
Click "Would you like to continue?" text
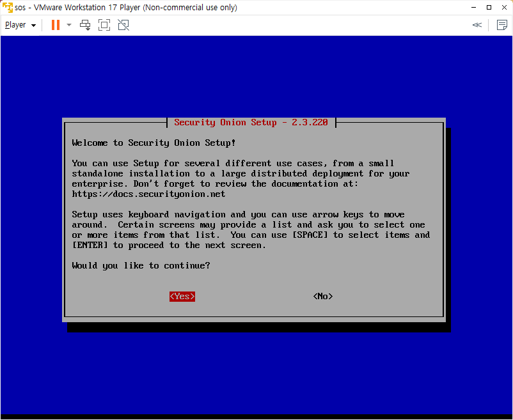[x=141, y=265]
